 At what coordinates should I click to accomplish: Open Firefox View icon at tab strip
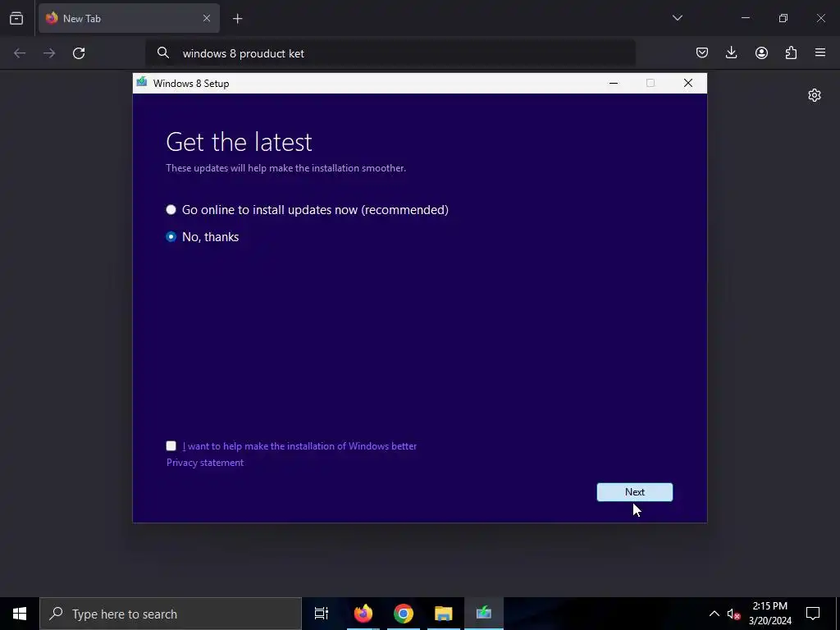tap(16, 18)
